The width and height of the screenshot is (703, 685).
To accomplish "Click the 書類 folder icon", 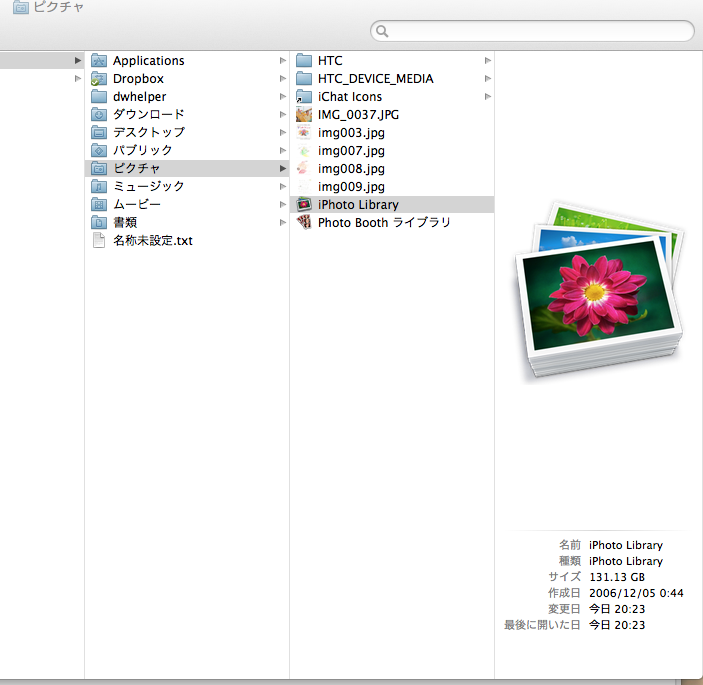I will pyautogui.click(x=99, y=222).
